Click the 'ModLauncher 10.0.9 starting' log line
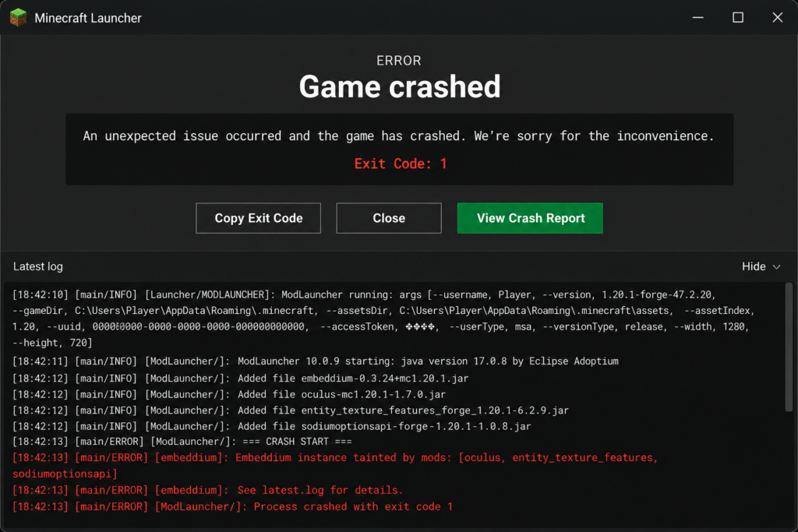Viewport: 798px width, 532px height. click(x=316, y=361)
